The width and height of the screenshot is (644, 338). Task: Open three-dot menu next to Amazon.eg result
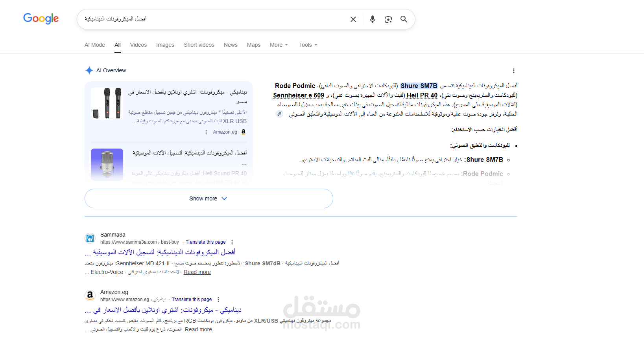point(218,299)
